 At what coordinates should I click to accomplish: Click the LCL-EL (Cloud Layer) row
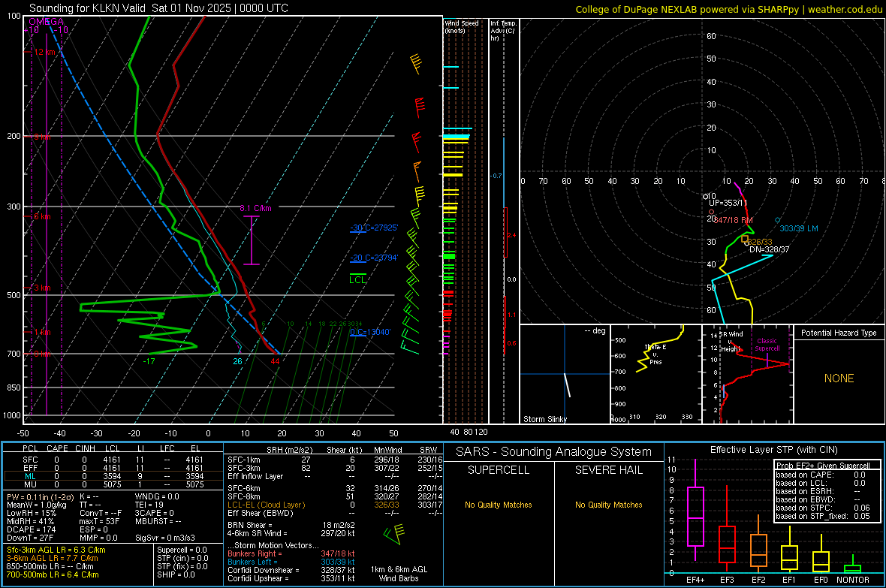pos(335,505)
